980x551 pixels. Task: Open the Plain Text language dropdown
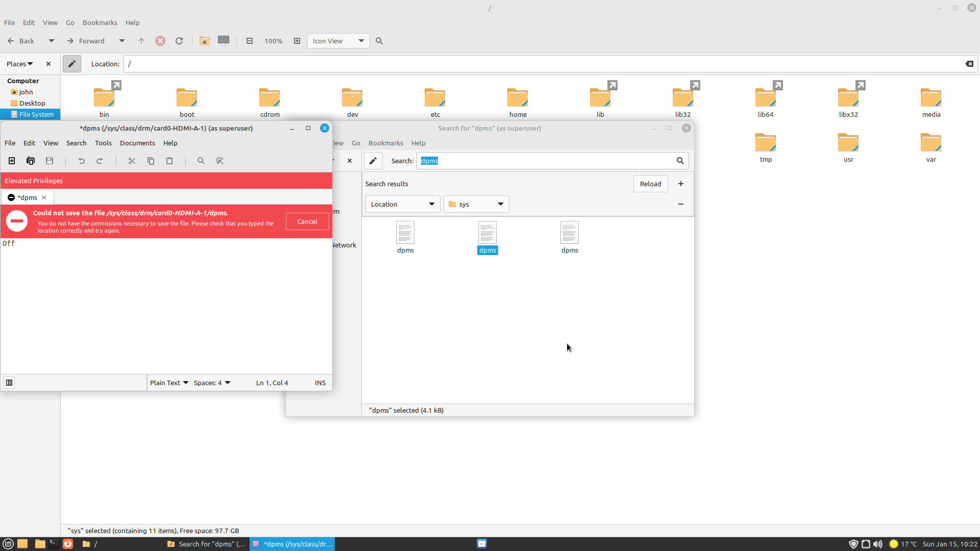(x=169, y=383)
